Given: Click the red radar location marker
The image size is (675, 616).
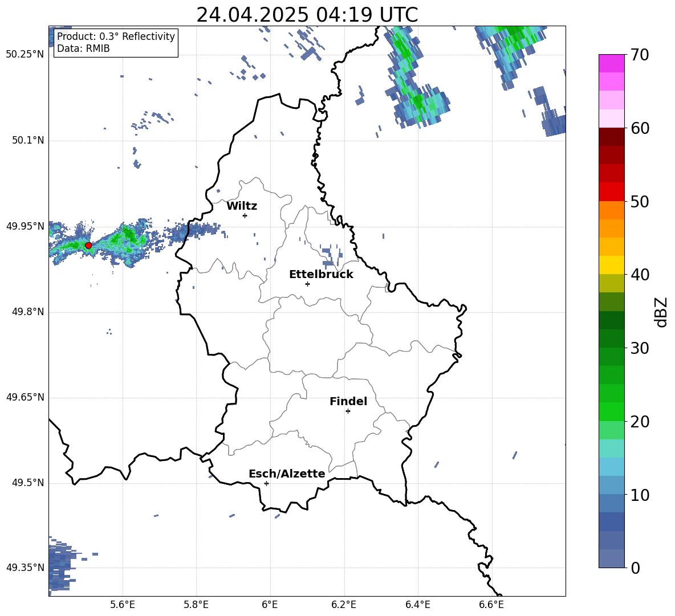Looking at the screenshot, I should pos(88,245).
